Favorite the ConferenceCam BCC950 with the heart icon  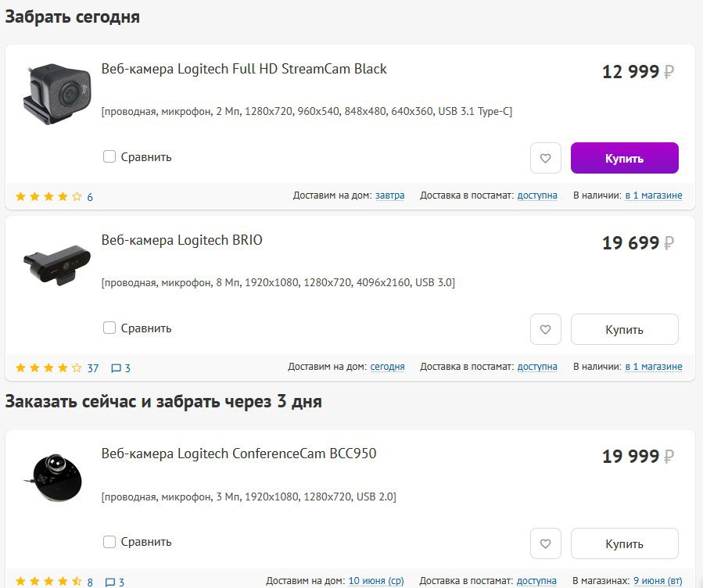click(x=546, y=543)
